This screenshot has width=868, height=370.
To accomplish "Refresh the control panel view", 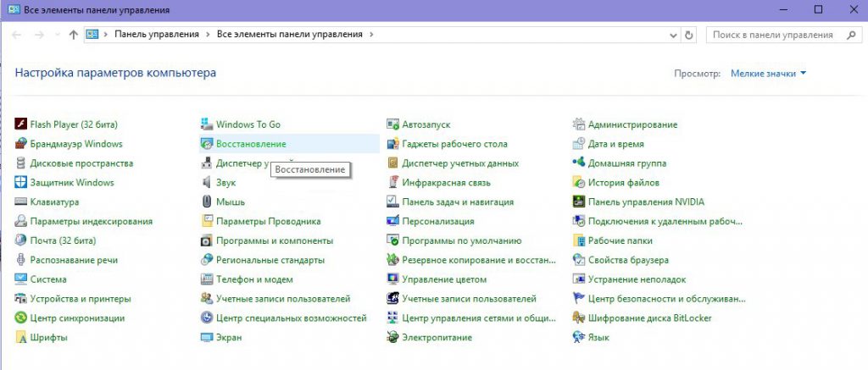I will [688, 34].
